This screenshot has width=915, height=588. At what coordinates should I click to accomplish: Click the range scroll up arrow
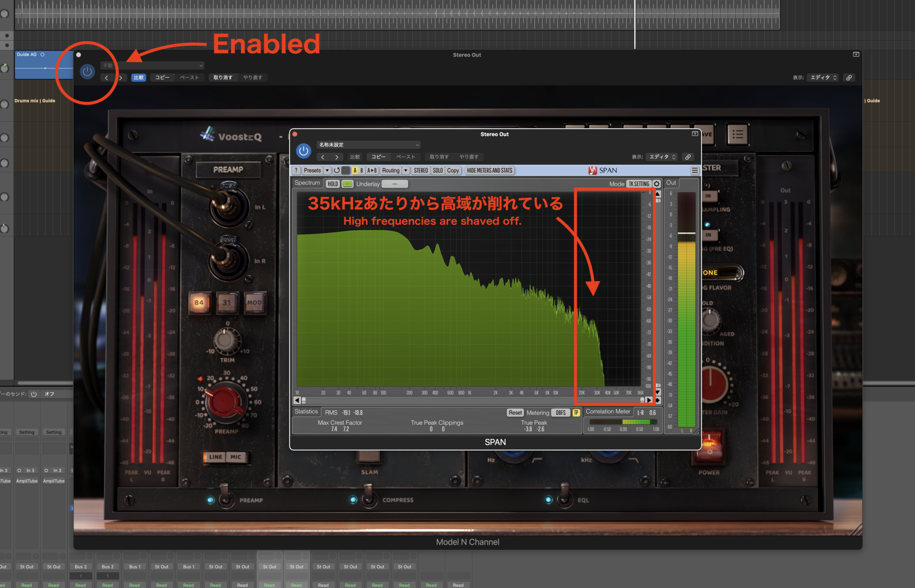(x=658, y=194)
